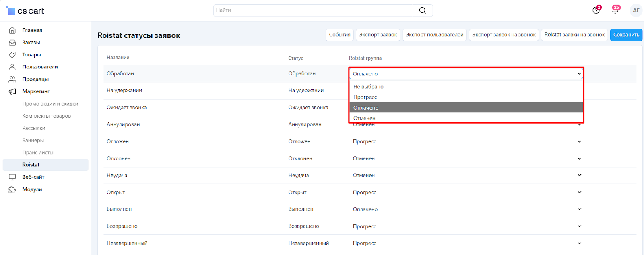Click 'На удержании' in the Статус column

[306, 90]
